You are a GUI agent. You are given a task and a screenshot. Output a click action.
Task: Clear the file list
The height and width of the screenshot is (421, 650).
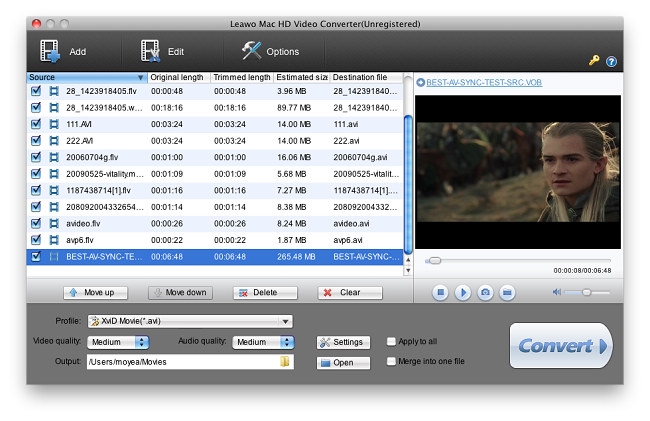[350, 293]
